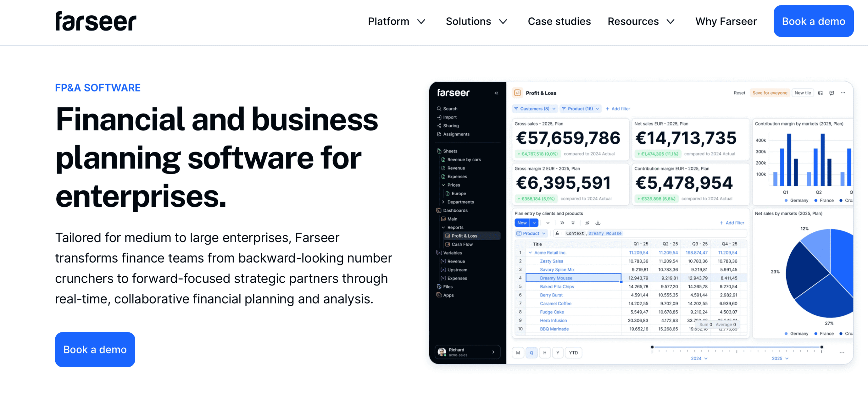Click the Book a demo header button

(x=813, y=21)
